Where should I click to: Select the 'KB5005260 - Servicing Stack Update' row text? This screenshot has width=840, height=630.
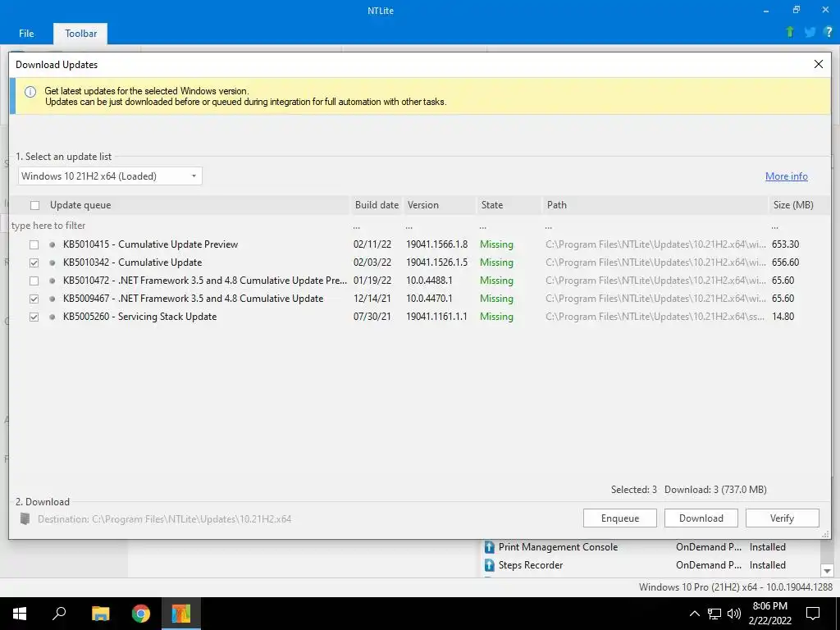[x=139, y=317]
